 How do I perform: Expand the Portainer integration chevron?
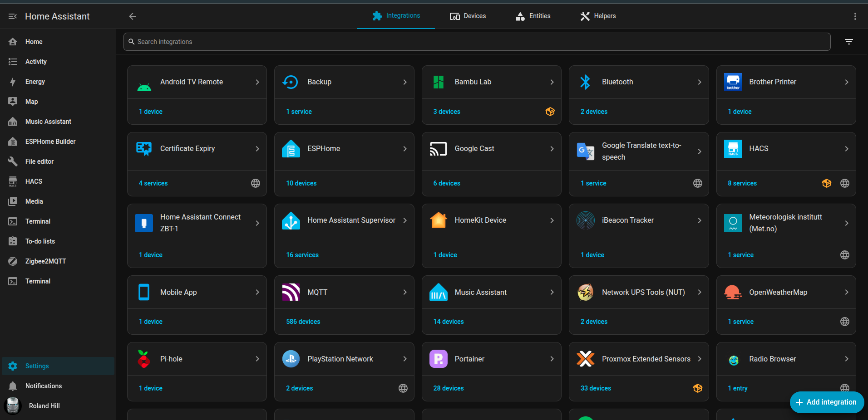click(x=552, y=359)
